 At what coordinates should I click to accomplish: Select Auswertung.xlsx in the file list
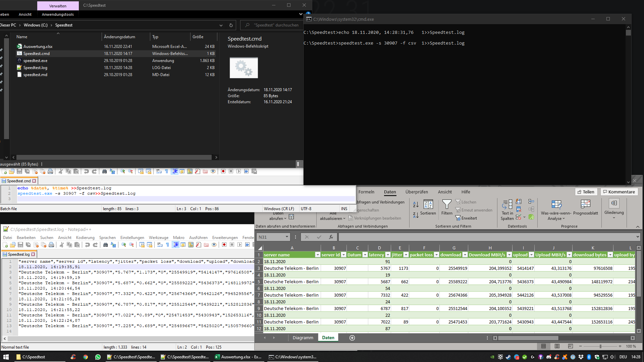click(x=38, y=47)
